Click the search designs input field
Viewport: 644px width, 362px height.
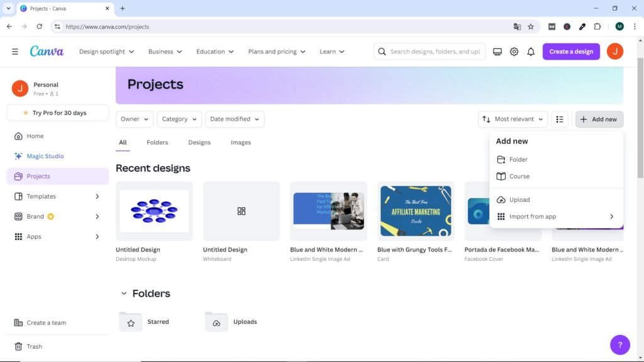pyautogui.click(x=434, y=52)
